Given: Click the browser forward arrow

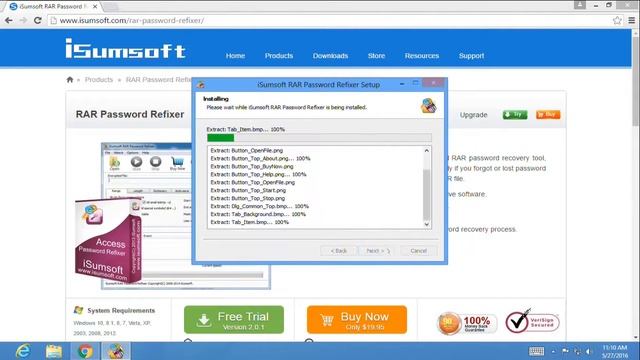Looking at the screenshot, I should 23,20.
